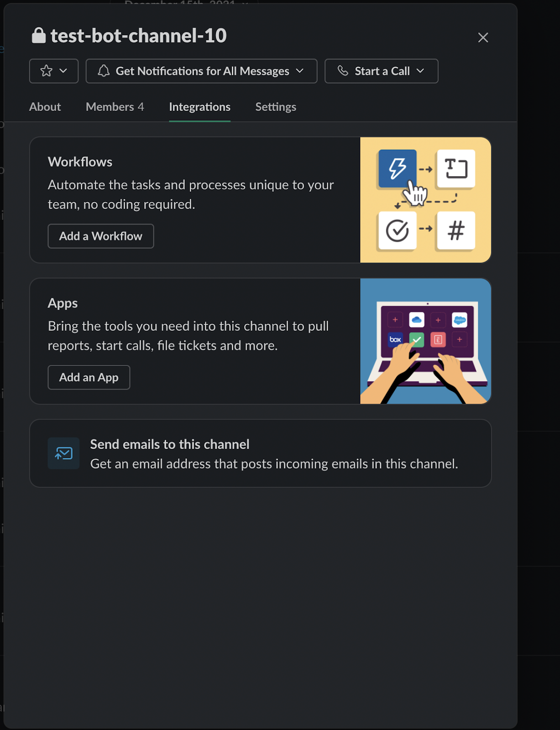Screen dimensions: 560x730
Task: Expand the Start a Call dropdown arrow
Action: point(420,71)
